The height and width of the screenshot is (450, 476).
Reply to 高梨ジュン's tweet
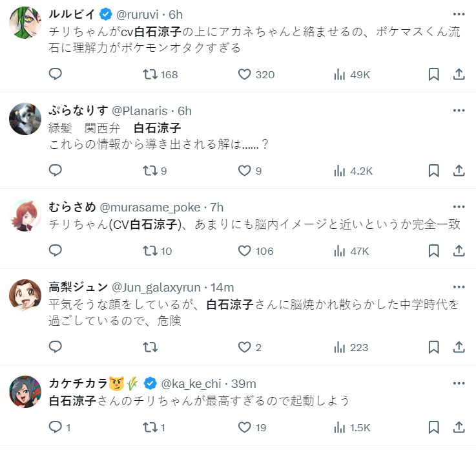pos(56,347)
